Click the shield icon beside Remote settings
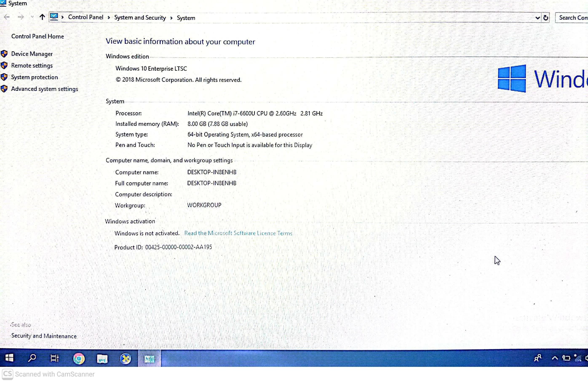 (4, 65)
